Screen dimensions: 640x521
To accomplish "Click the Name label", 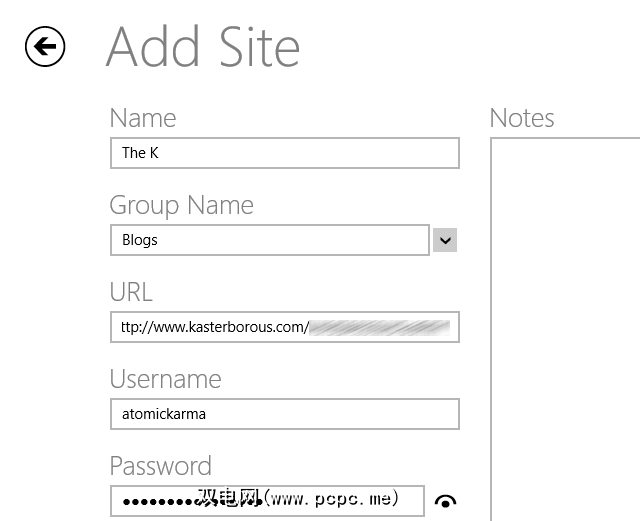I will [143, 118].
